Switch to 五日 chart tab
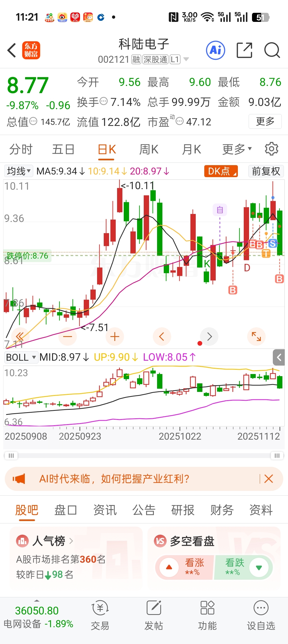 coord(63,149)
